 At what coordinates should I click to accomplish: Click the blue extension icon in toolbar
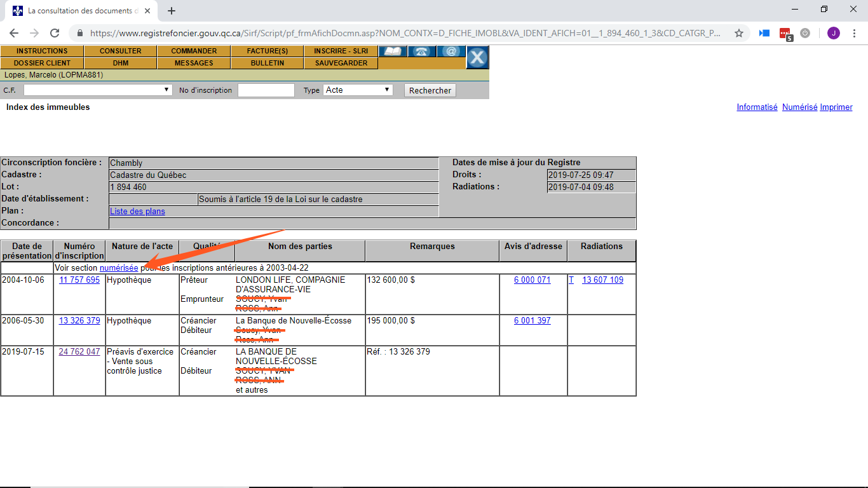tap(764, 33)
